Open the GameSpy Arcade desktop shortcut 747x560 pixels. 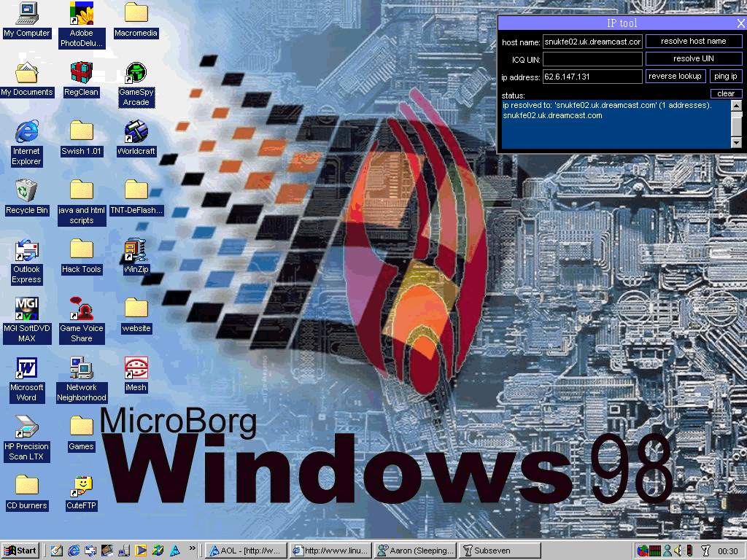[136, 74]
